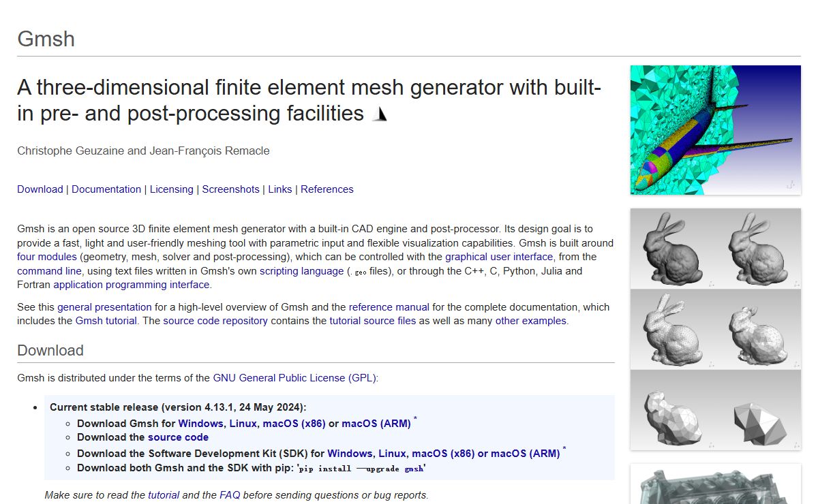Open the airplane mesh screenshot thumbnail
This screenshot has width=818, height=504.
point(715,130)
